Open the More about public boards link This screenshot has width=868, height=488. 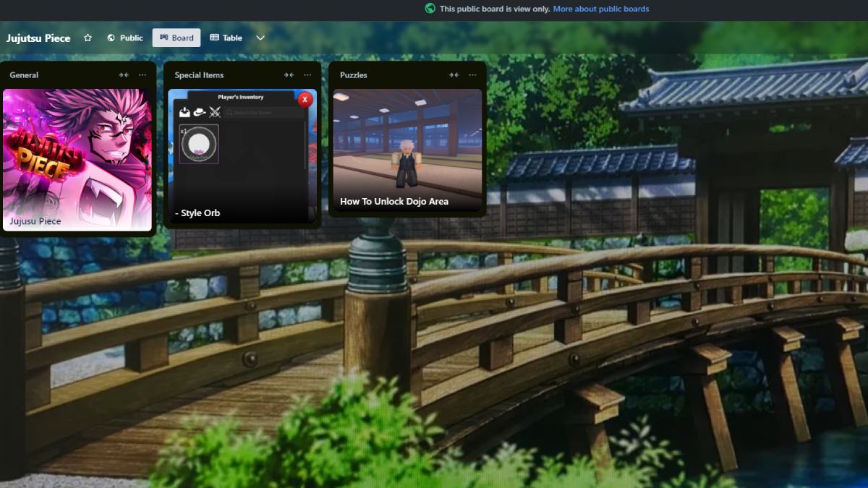tap(600, 9)
